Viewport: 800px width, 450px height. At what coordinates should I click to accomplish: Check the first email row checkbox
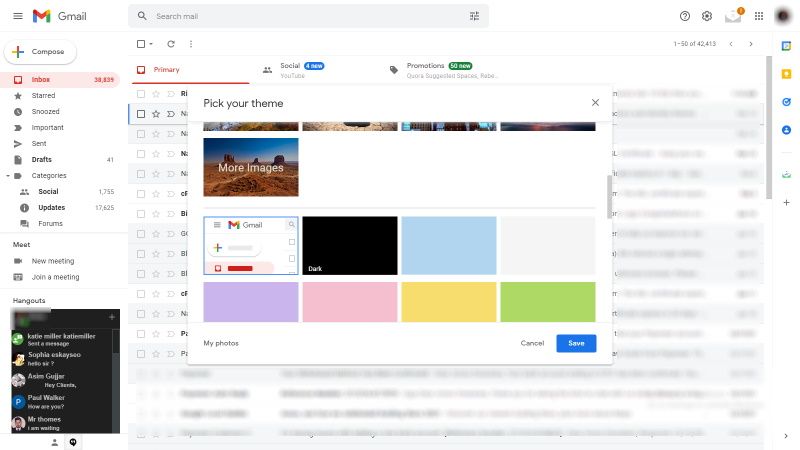click(141, 94)
